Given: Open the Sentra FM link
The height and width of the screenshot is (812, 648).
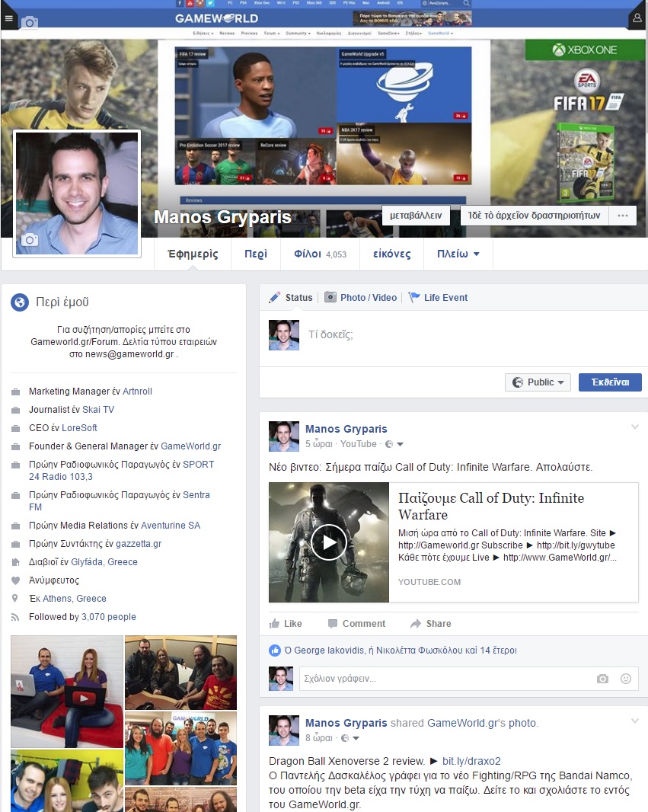Looking at the screenshot, I should coord(120,500).
